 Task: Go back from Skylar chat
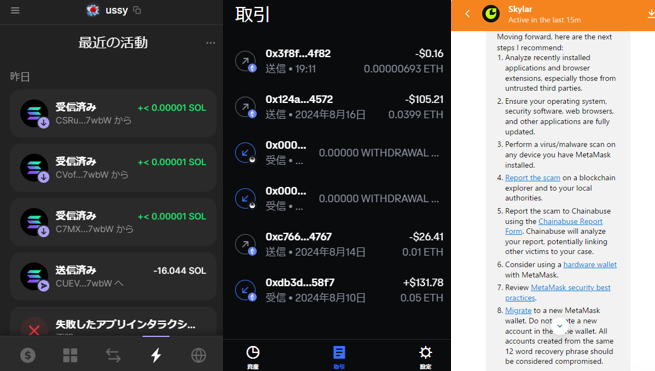(x=467, y=14)
